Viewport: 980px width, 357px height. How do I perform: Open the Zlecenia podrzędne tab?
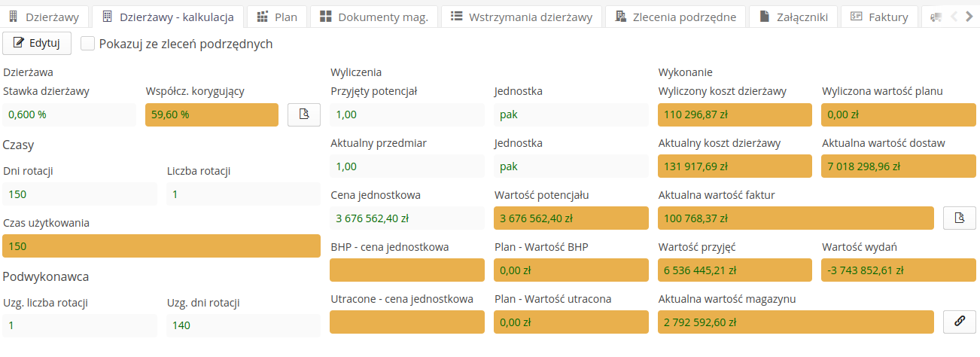click(x=675, y=17)
